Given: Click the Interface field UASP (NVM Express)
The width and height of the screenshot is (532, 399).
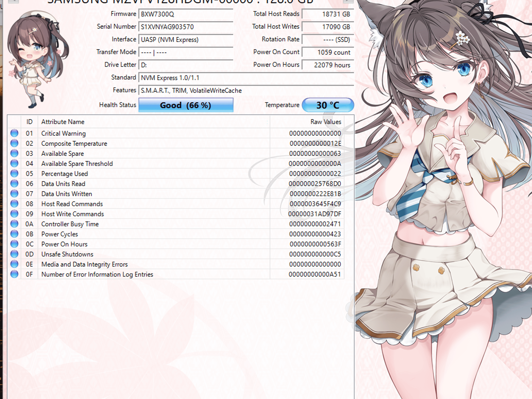Looking at the screenshot, I should 186,39.
